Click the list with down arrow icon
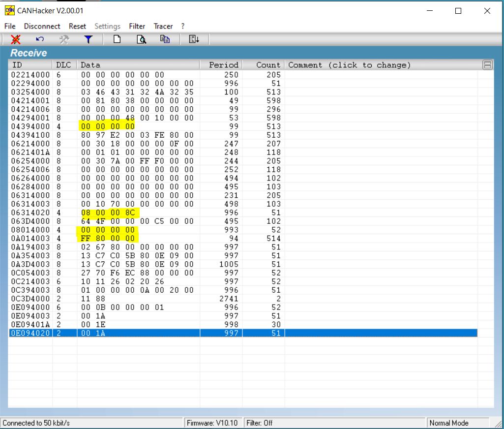Screen dimensions: 504x429 point(194,39)
